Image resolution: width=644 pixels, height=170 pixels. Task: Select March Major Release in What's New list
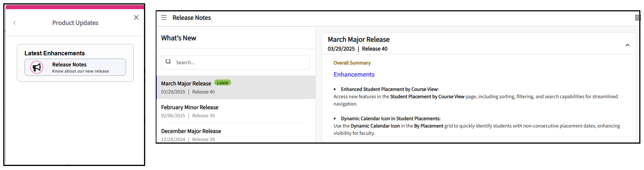pos(186,84)
